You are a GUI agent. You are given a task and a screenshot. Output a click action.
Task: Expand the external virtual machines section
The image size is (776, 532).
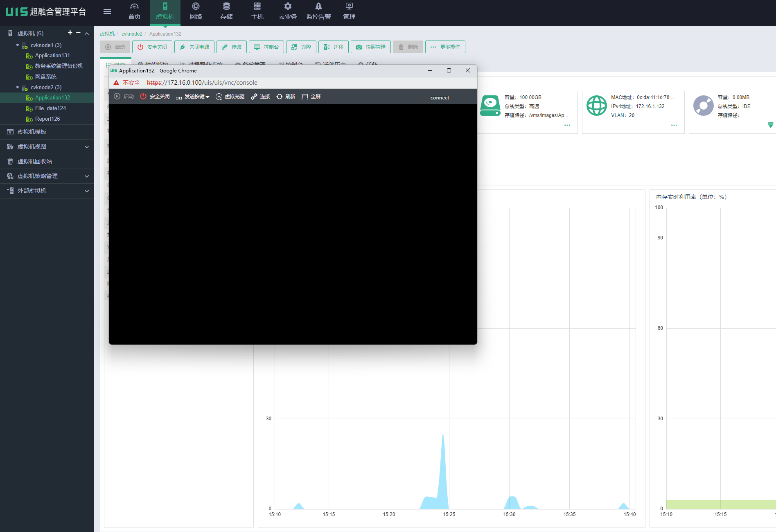click(x=86, y=191)
